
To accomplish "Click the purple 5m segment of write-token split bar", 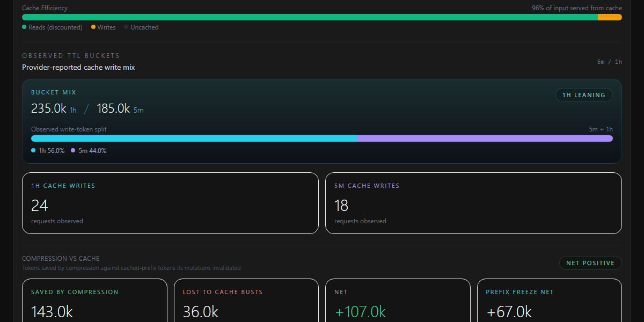I will [485, 138].
